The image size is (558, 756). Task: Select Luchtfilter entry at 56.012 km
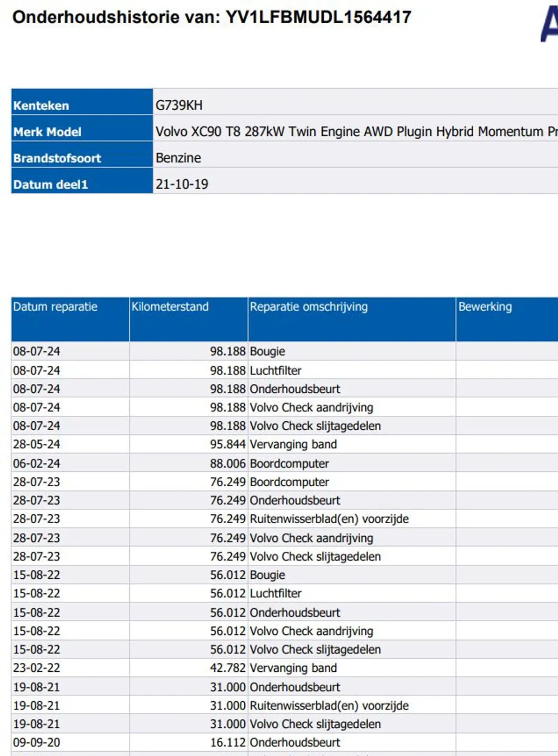(276, 593)
